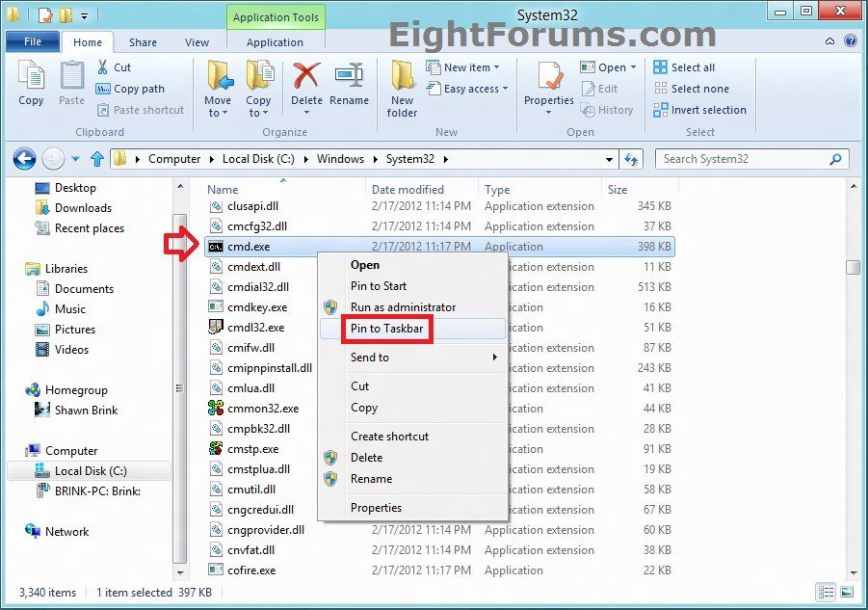The image size is (868, 610).
Task: Click the Up one level arrow
Action: 96,159
